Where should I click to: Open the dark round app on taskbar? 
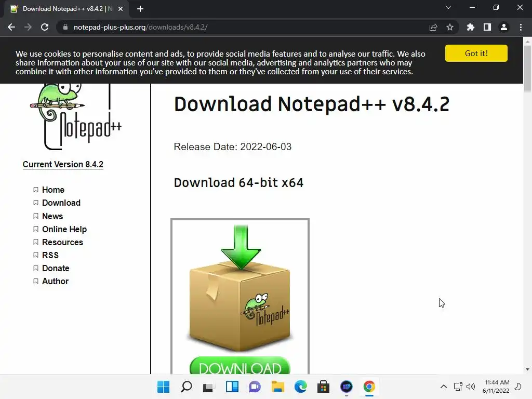[347, 387]
